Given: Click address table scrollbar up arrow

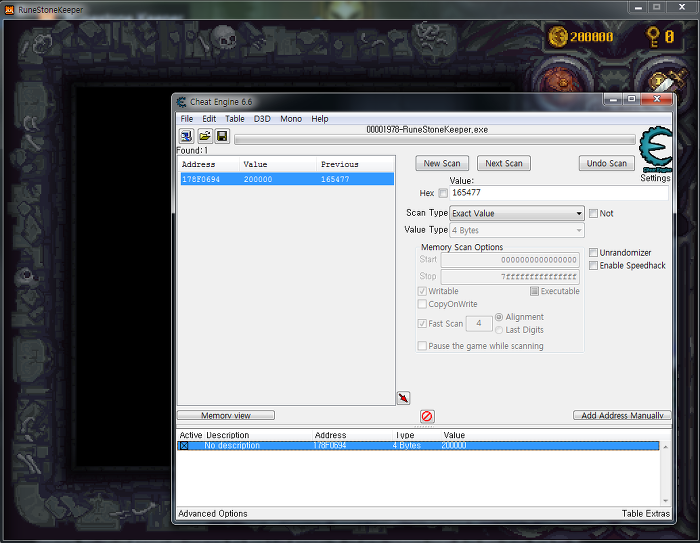Looking at the screenshot, I should pyautogui.click(x=666, y=447).
